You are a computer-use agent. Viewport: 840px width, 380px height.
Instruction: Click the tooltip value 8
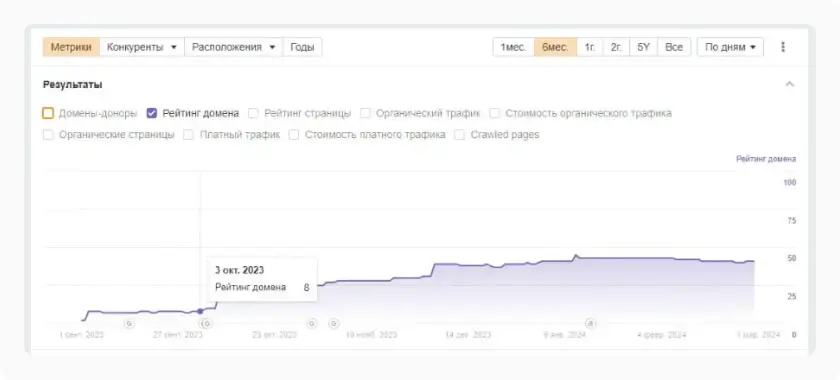coord(306,287)
